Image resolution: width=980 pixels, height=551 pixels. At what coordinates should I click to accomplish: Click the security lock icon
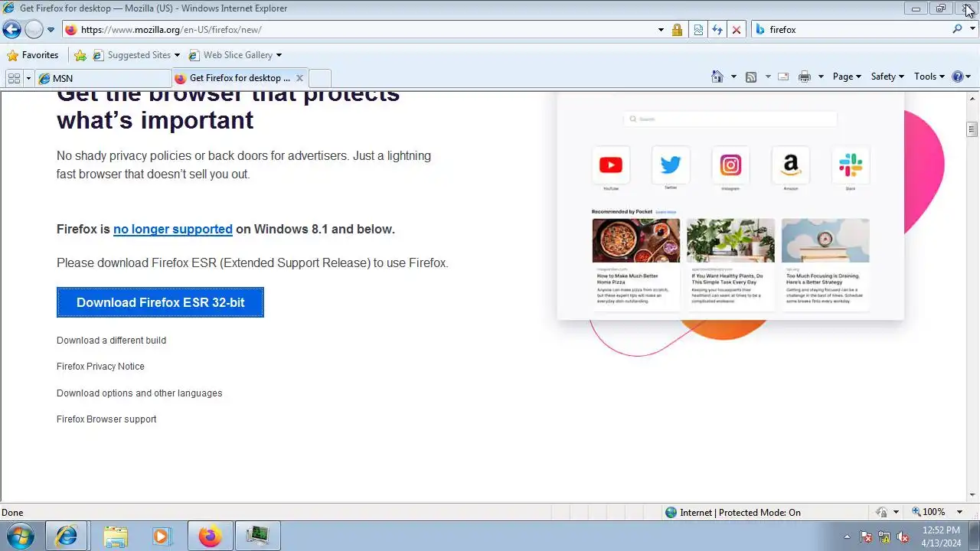677,30
